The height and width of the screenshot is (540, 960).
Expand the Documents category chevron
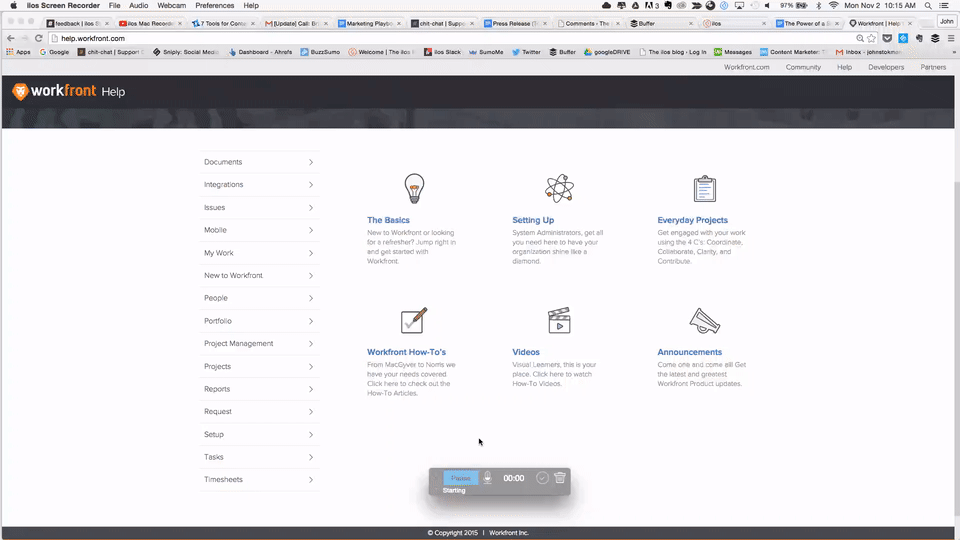click(x=311, y=162)
